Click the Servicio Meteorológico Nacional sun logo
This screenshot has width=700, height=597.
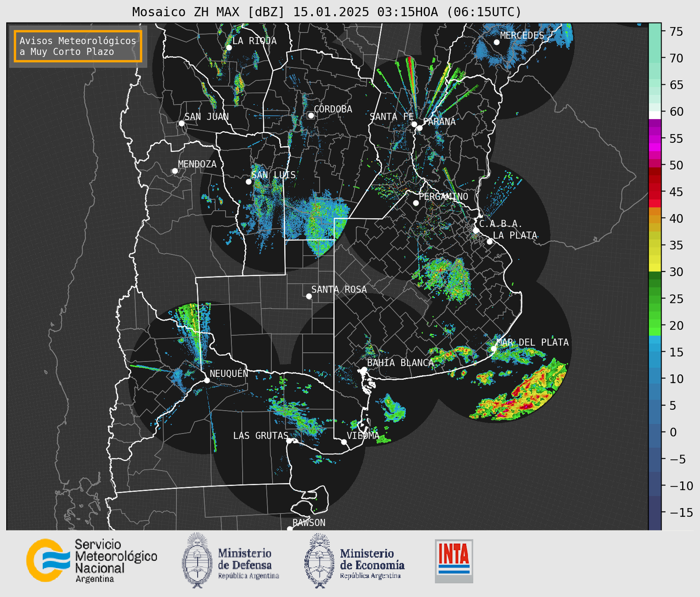48,560
